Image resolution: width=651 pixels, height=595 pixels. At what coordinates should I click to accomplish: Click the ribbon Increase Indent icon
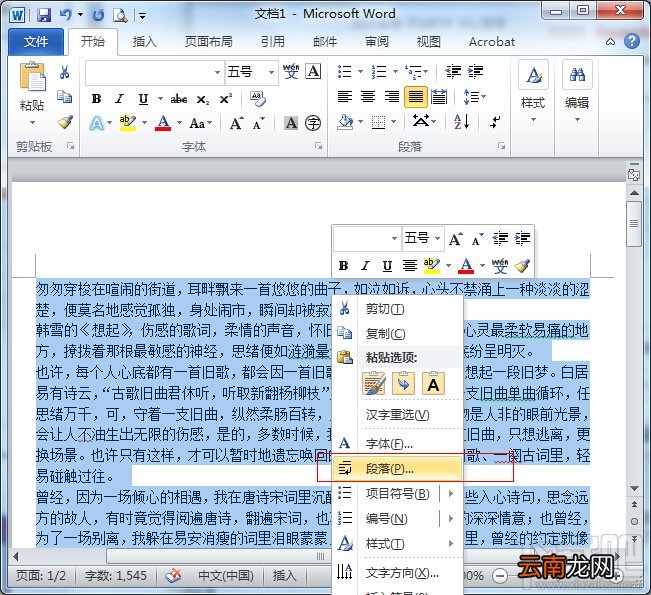[475, 71]
